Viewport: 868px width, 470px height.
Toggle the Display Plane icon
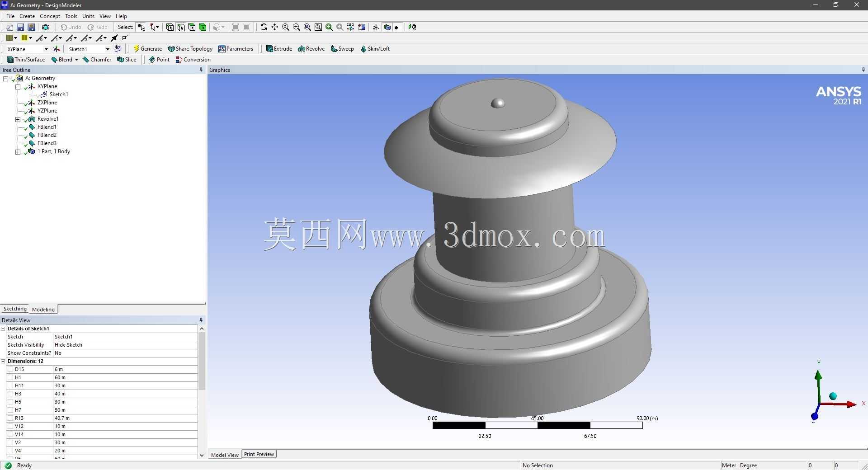pyautogui.click(x=376, y=27)
